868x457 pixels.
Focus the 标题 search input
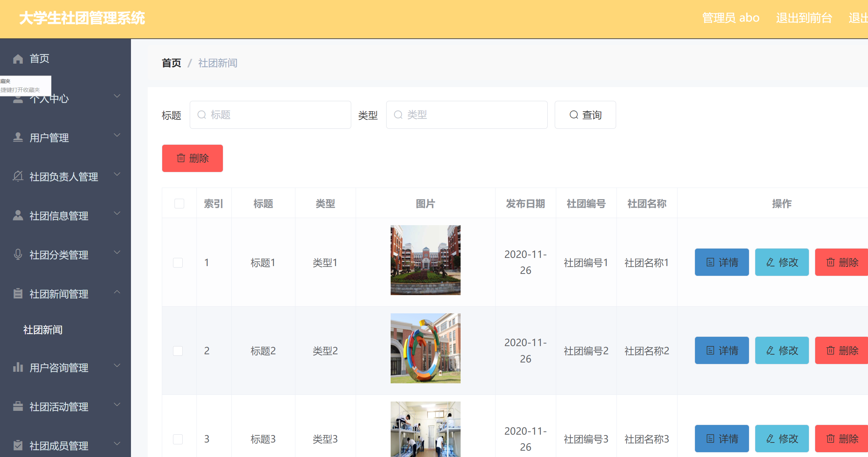[270, 115]
